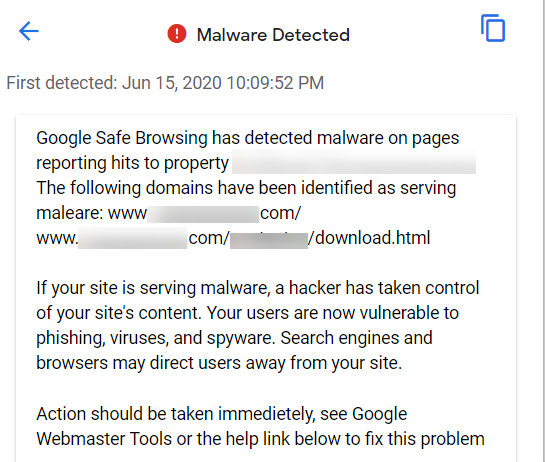This screenshot has width=545, height=462.
Task: Click the blurred path segment before /download.html
Action: [x=269, y=238]
